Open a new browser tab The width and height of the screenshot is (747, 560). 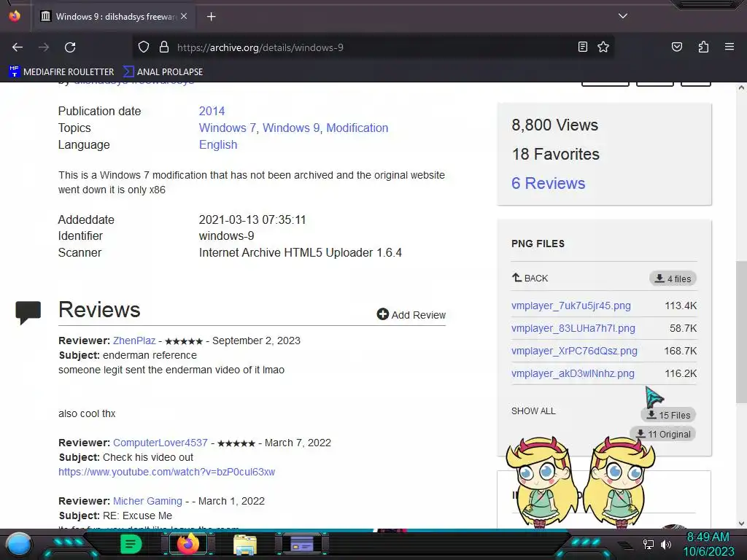point(211,17)
